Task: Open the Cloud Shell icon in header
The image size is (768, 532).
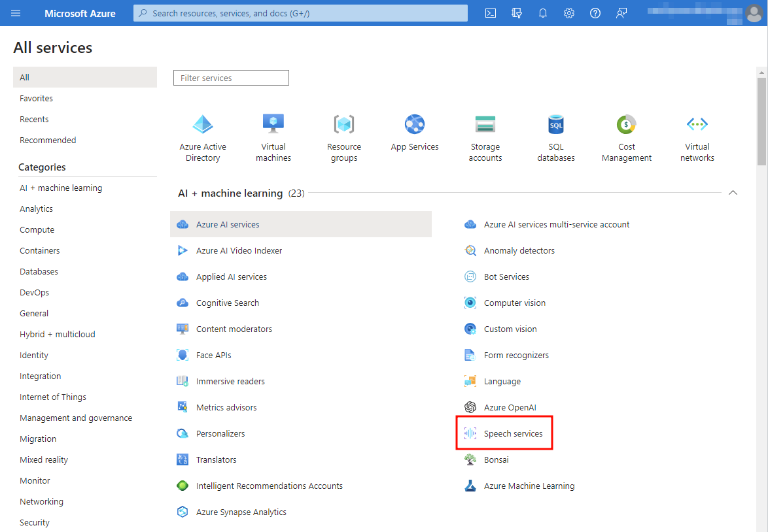Action: tap(490, 13)
